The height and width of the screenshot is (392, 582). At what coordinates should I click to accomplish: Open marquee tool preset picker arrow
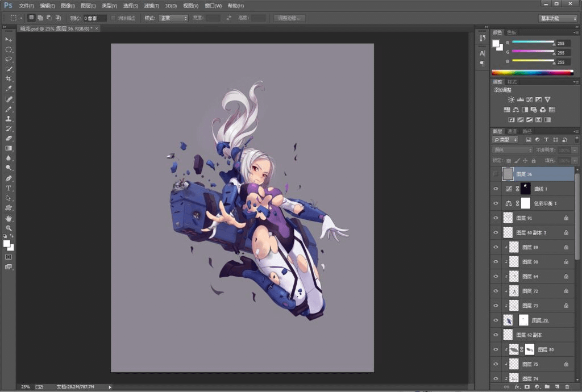coord(21,18)
